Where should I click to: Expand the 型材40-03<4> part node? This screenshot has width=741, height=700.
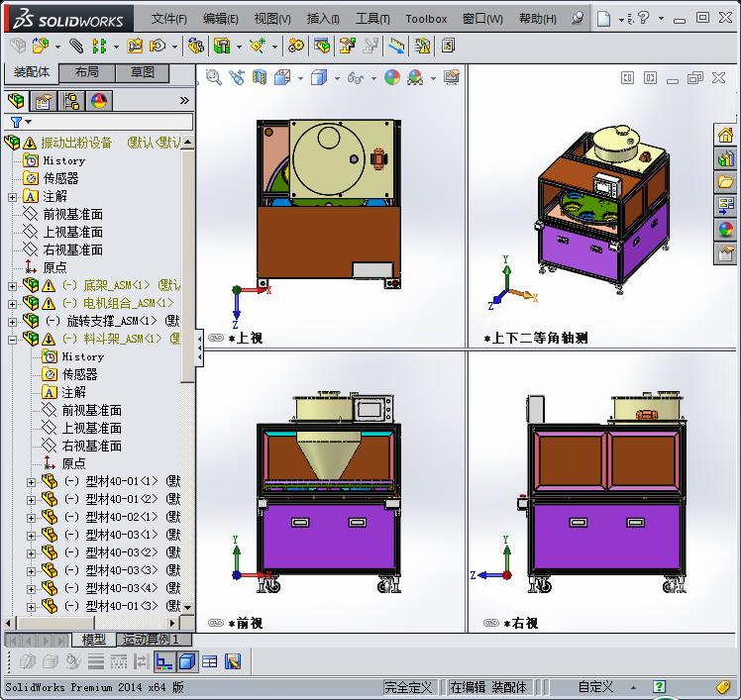click(31, 589)
